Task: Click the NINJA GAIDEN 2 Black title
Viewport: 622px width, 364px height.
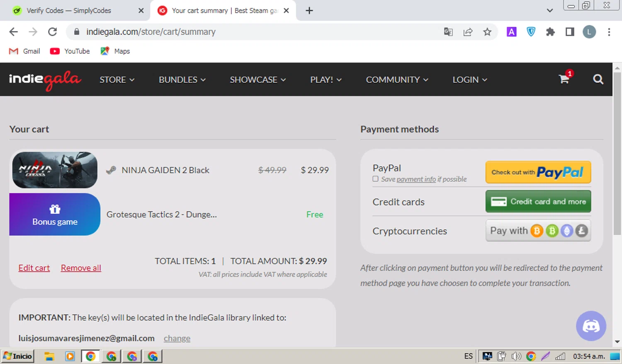Action: pyautogui.click(x=165, y=170)
